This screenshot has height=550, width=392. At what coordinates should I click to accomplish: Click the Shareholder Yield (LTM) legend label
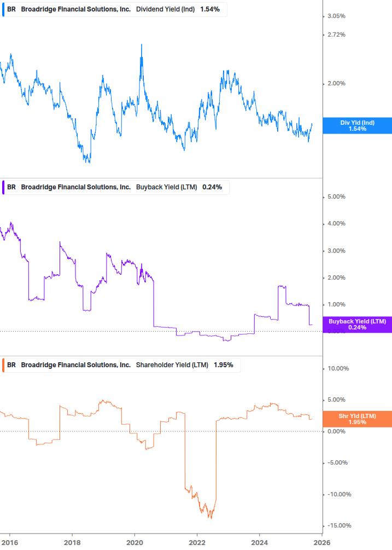click(x=172, y=365)
